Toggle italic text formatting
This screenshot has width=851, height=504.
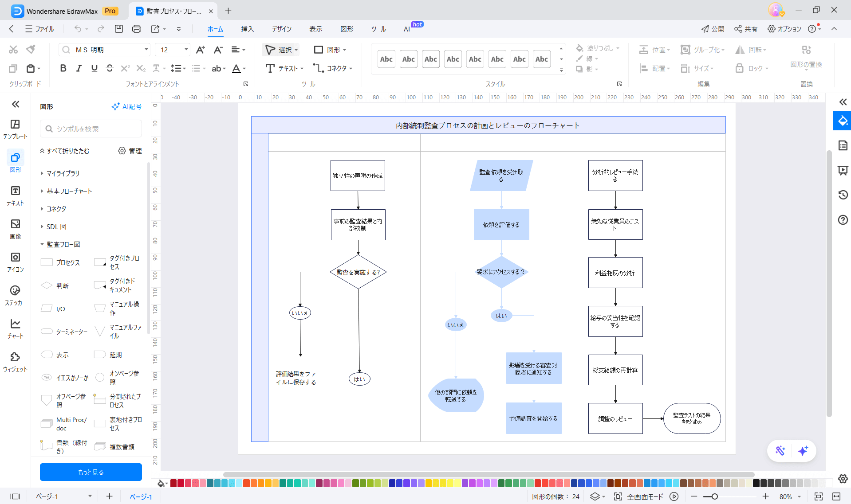(x=79, y=68)
